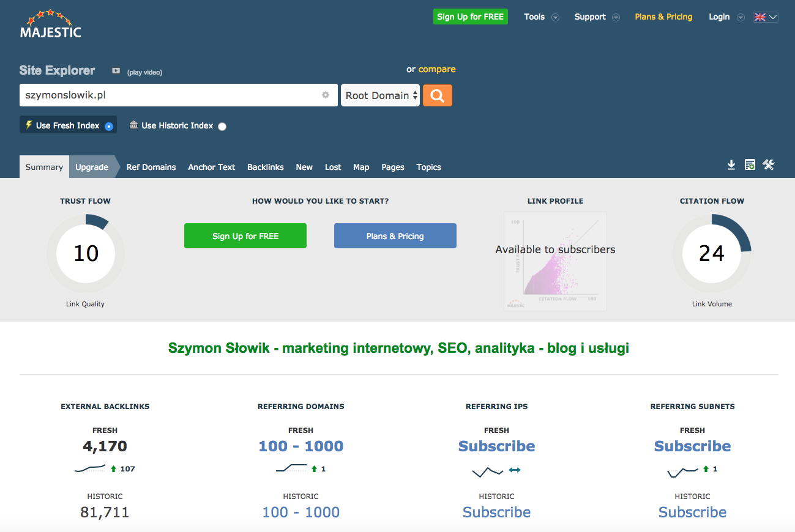Click the UK flag language icon
The image size is (795, 532).
pyautogui.click(x=760, y=17)
